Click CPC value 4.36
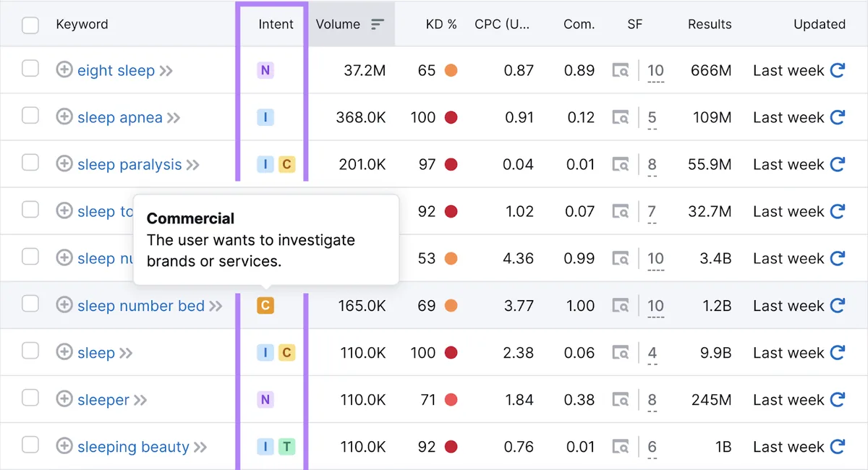The image size is (868, 470). [519, 258]
